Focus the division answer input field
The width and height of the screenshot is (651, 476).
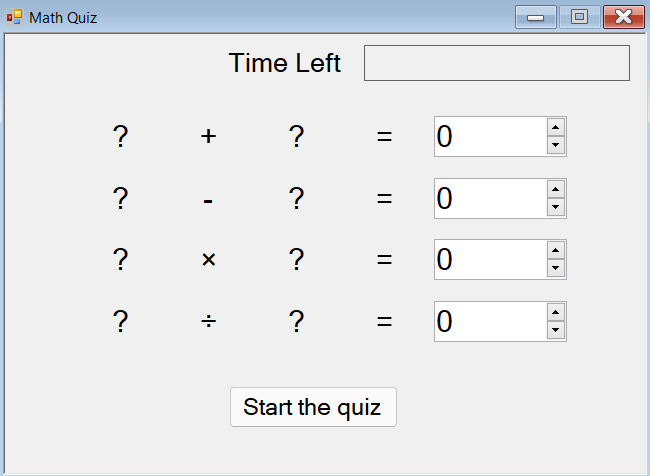490,322
